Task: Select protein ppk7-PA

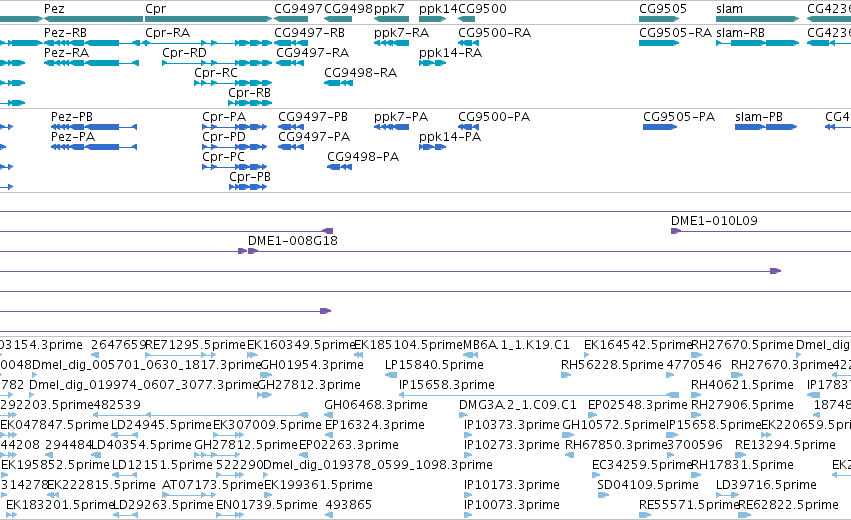Action: tap(391, 127)
